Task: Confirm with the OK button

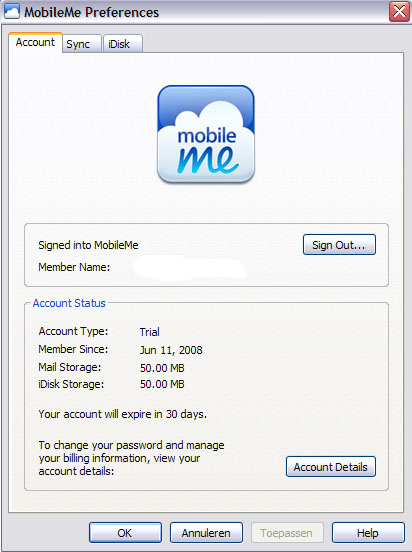Action: click(x=125, y=533)
